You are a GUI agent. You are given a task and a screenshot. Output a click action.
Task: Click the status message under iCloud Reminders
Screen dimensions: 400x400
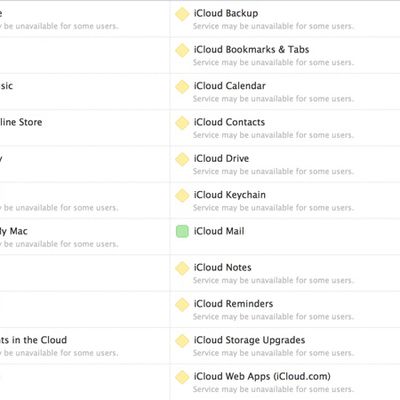(x=273, y=317)
